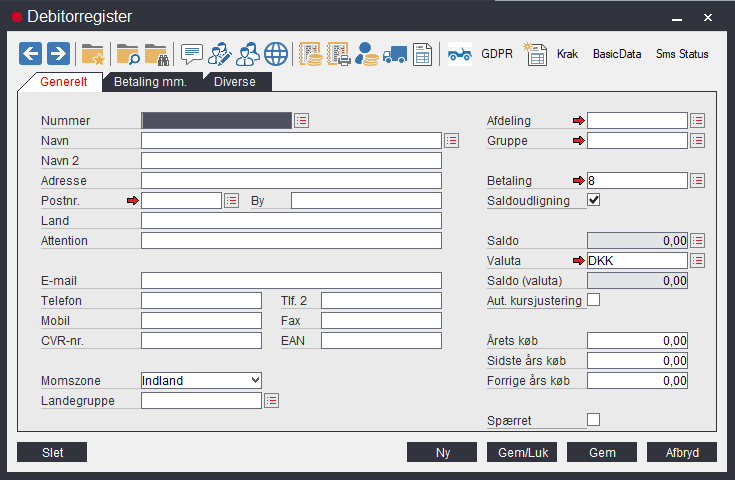735x480 pixels.
Task: Click the speech bubble notes icon
Action: click(191, 54)
